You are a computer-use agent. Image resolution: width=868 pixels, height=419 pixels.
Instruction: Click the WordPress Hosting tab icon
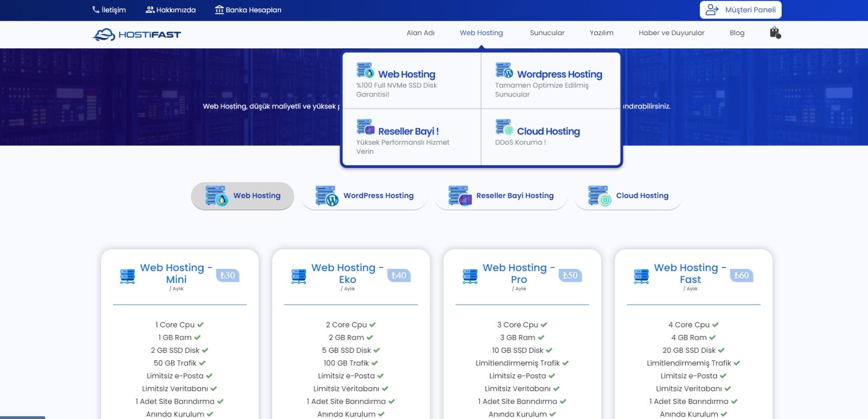[x=327, y=196]
